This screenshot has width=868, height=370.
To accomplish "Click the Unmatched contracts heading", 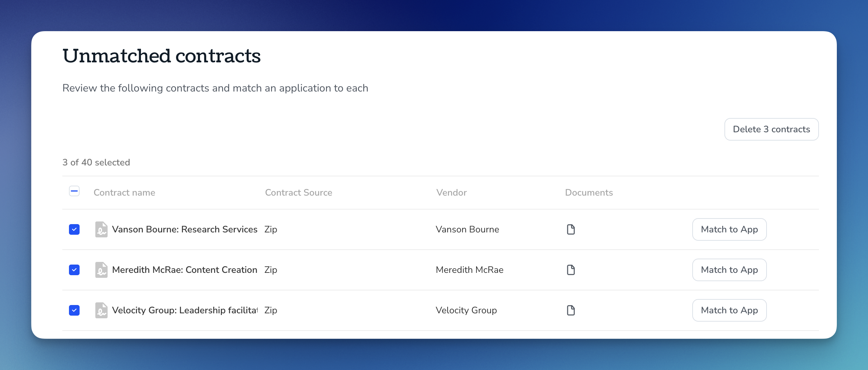I will pyautogui.click(x=161, y=56).
